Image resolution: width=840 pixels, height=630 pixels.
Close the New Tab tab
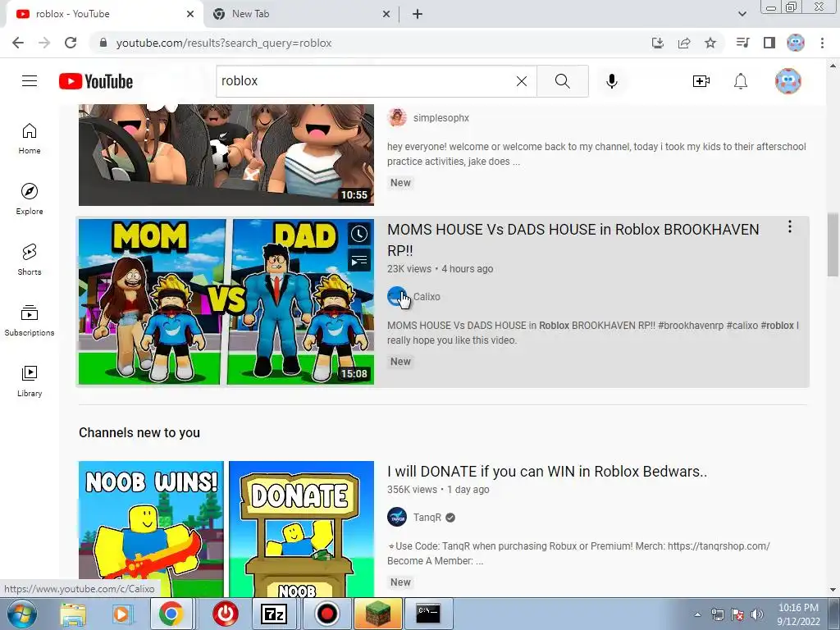[386, 14]
